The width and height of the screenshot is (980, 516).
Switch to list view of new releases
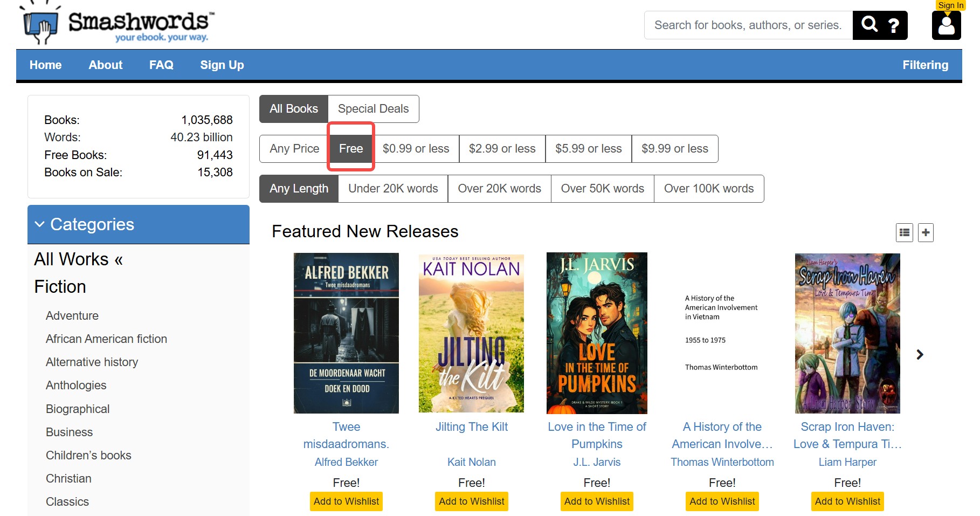click(x=904, y=232)
